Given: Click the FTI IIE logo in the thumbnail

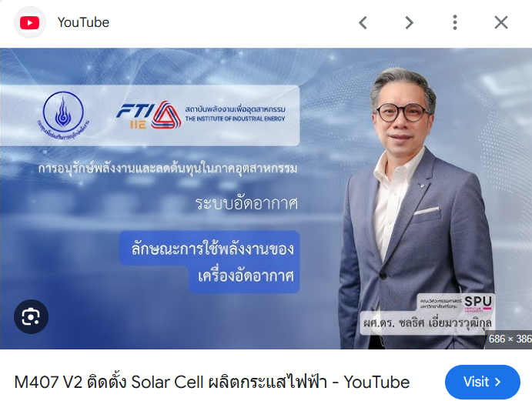Looking at the screenshot, I should 149,115.
